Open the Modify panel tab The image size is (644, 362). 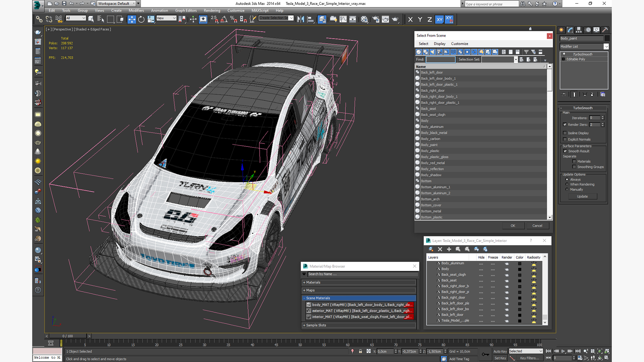point(570,30)
